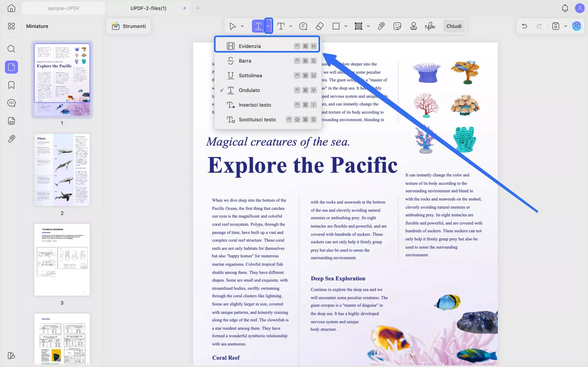Open the signature tool

click(x=430, y=26)
